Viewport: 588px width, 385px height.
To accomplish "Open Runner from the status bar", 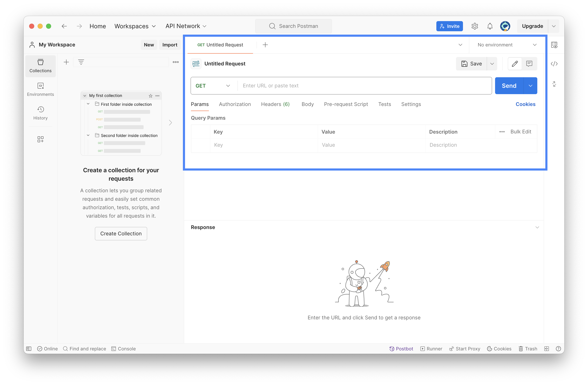I will [431, 348].
